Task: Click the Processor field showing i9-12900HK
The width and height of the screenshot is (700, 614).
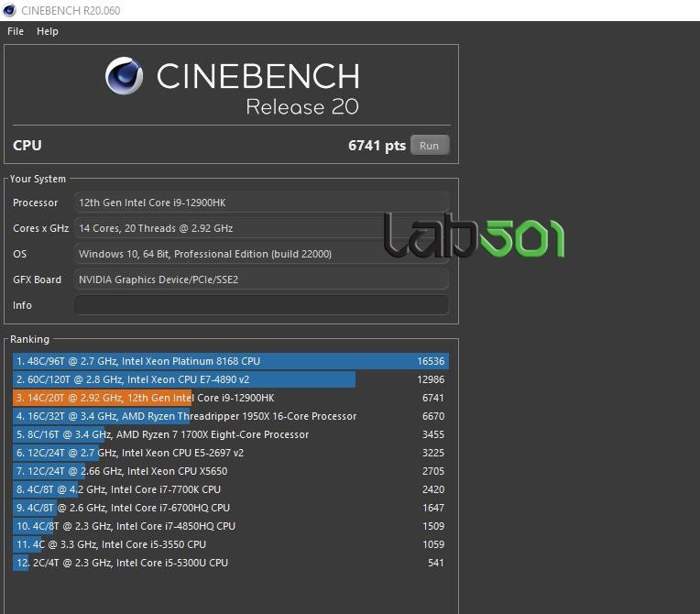Action: (262, 203)
